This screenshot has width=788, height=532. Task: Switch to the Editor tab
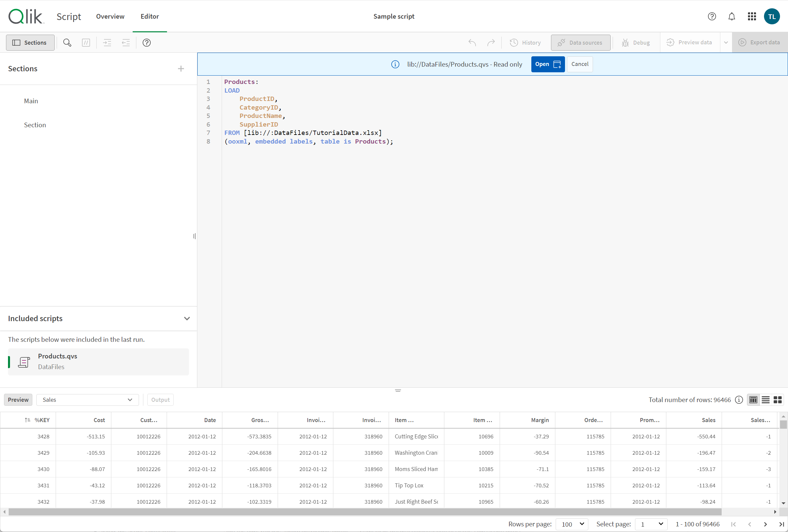(x=148, y=16)
